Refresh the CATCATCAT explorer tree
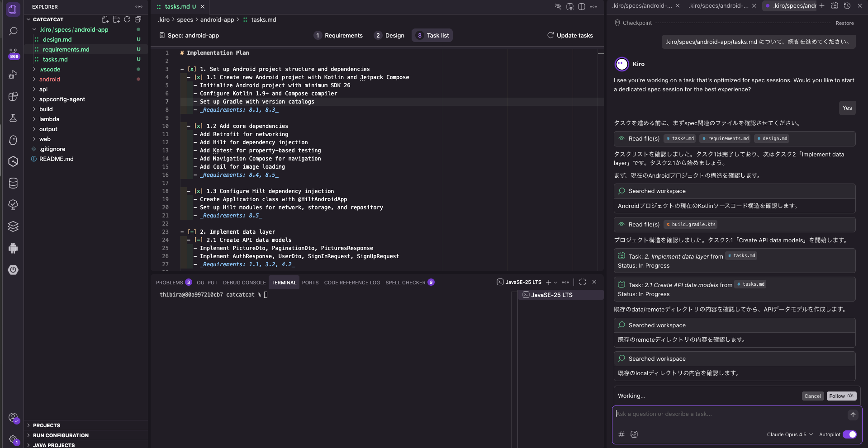The image size is (868, 448). [x=127, y=19]
